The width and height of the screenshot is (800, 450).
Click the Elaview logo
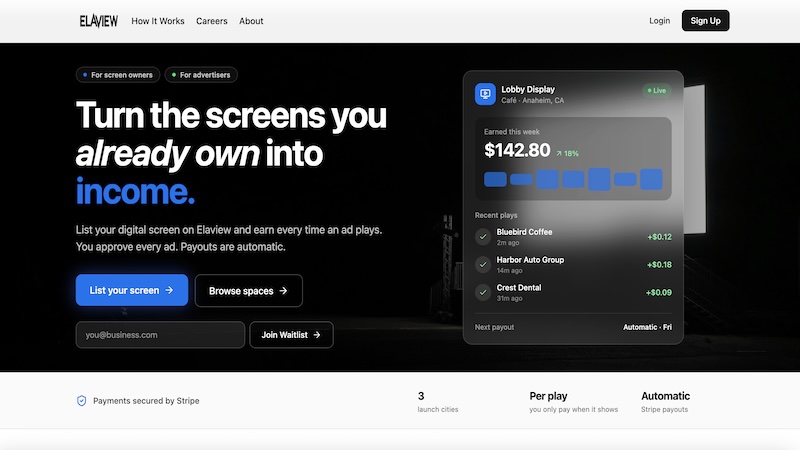[98, 21]
